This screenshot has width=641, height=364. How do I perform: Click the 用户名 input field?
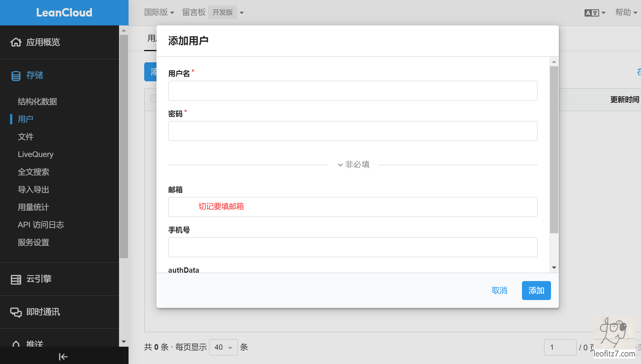coord(353,91)
